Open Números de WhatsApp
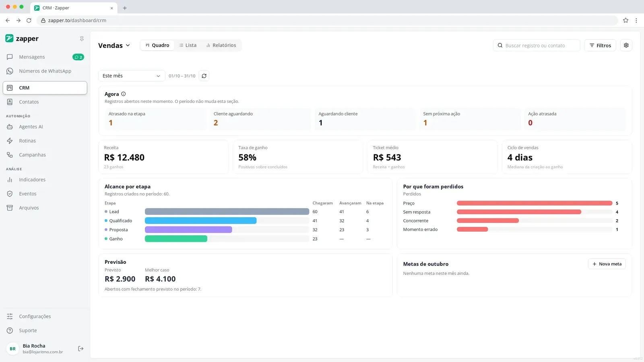Image resolution: width=644 pixels, height=362 pixels. 45,71
